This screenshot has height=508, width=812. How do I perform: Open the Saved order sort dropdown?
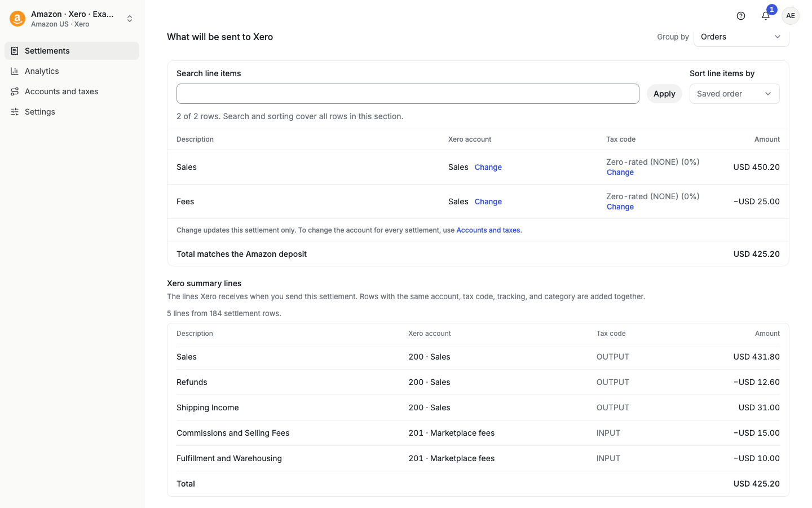[734, 94]
